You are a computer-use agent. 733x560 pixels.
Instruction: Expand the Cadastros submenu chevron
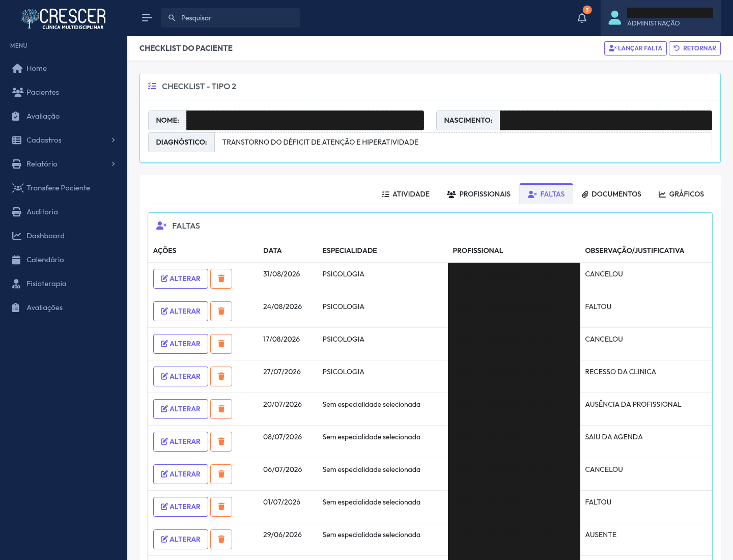coord(114,140)
